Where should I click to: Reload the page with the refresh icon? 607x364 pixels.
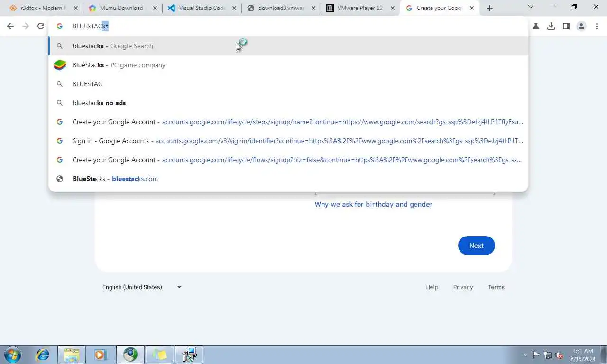tap(41, 26)
